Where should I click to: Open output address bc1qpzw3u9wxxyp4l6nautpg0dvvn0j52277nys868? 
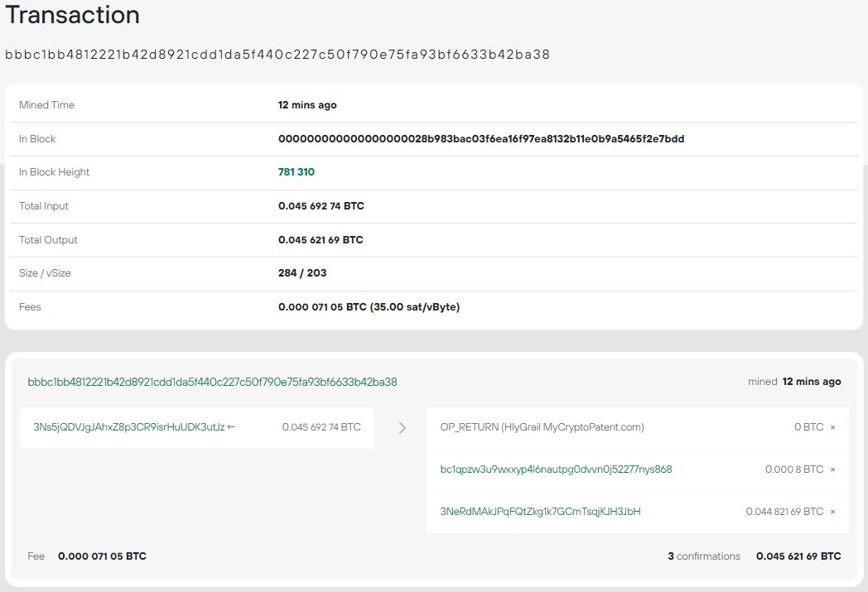click(556, 469)
